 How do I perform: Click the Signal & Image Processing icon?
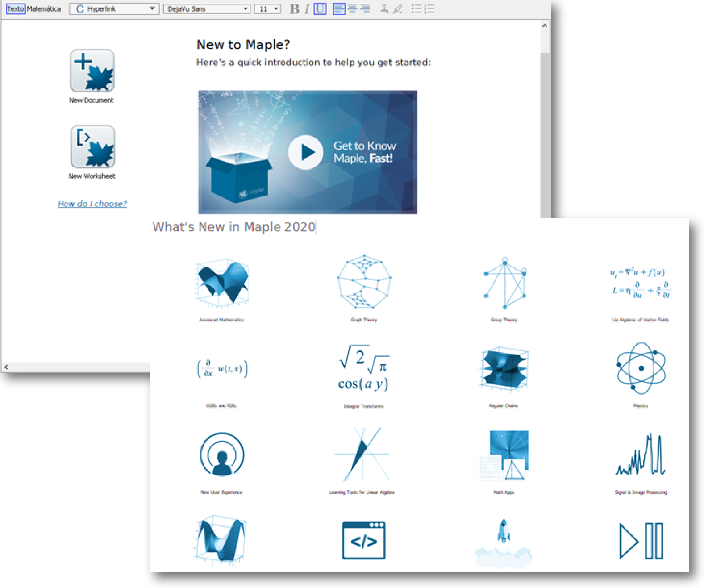pyautogui.click(x=641, y=455)
